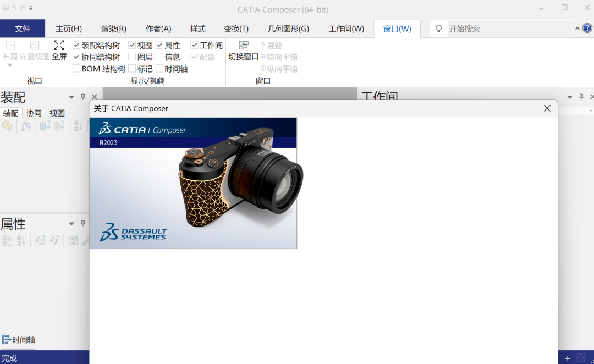
Task: Toggle the 协同结构树 checkbox
Action: pos(76,57)
